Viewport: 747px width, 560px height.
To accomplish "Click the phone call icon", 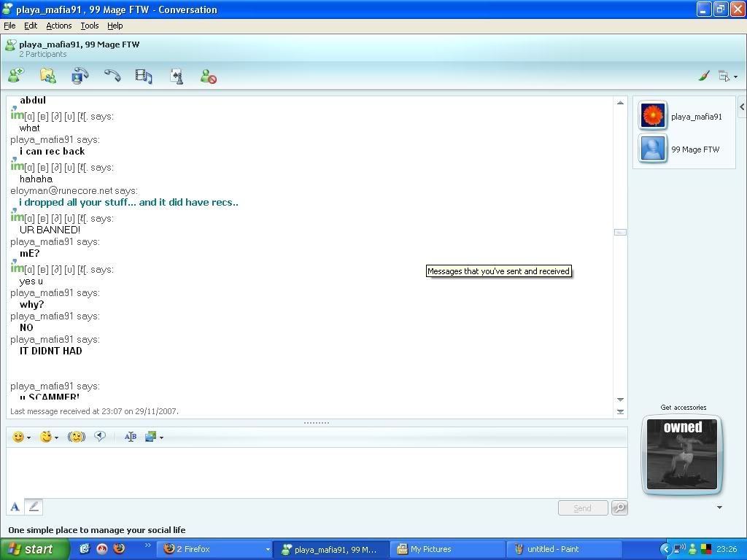I will pos(112,75).
